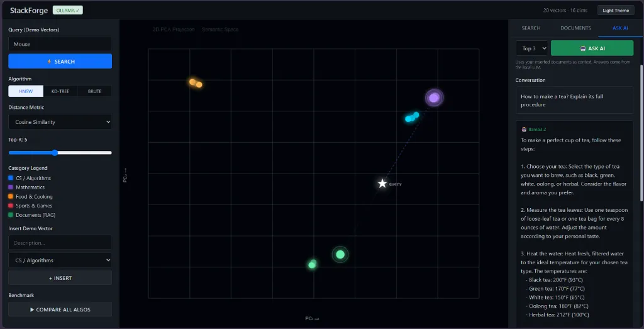
Task: Click the OLLAMA status badge
Action: point(68,10)
